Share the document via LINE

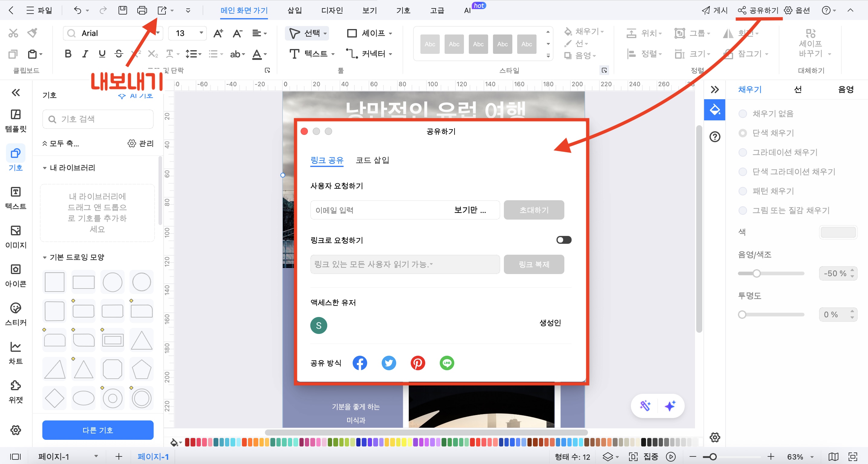click(446, 363)
